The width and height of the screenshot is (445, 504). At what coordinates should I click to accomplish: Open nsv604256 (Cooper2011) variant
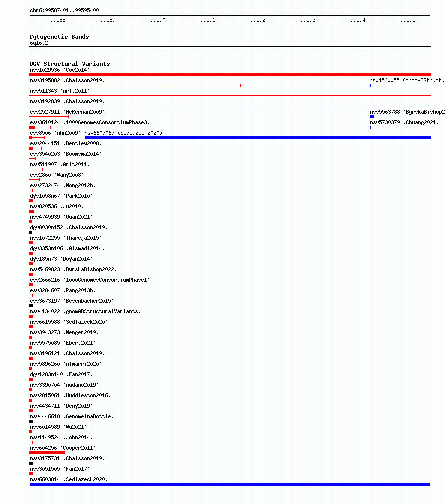pyautogui.click(x=63, y=448)
